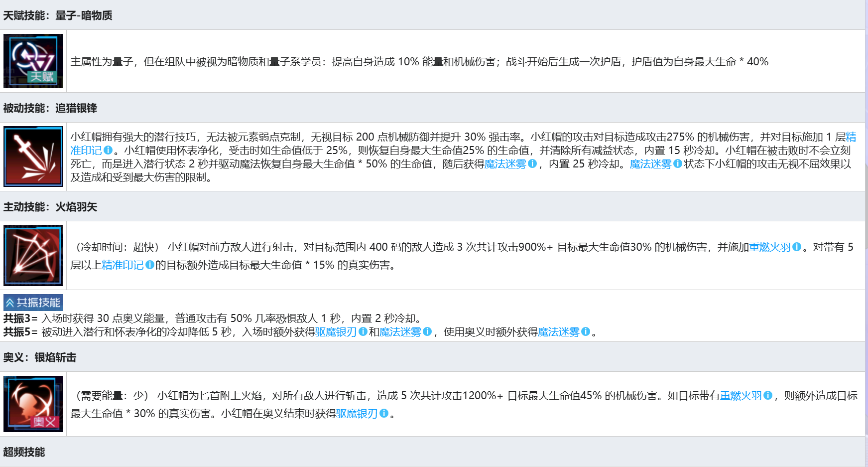
Task: Open 驱魔银刃 link in 共振5 line
Action: 336,331
